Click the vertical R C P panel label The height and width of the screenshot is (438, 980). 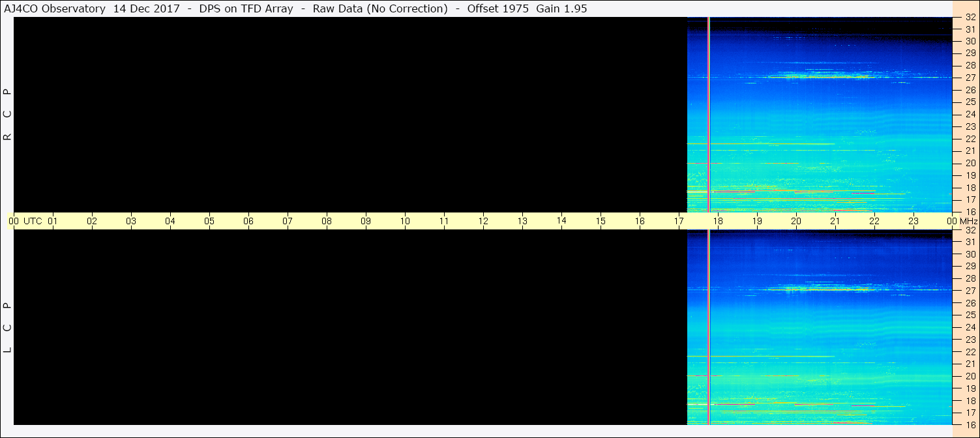click(7, 115)
